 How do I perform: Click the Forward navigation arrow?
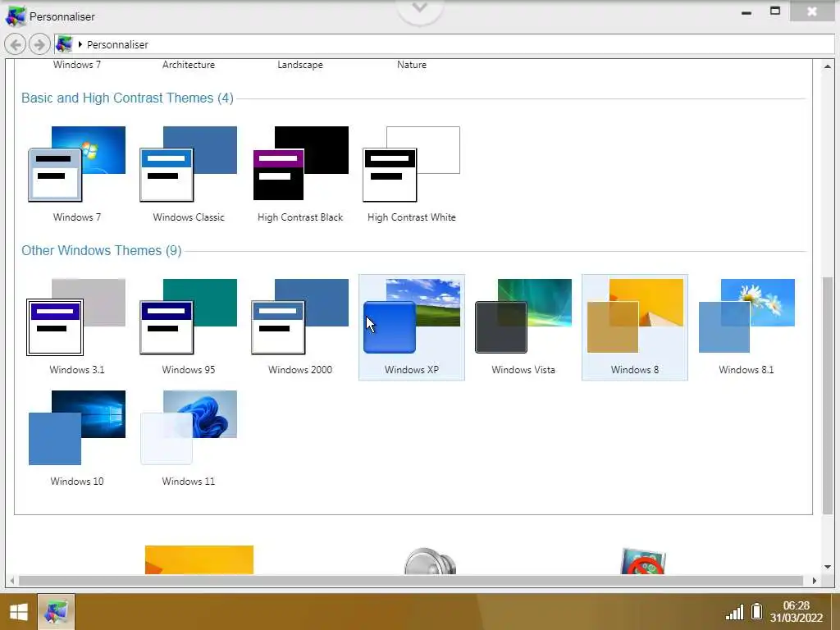coord(39,44)
